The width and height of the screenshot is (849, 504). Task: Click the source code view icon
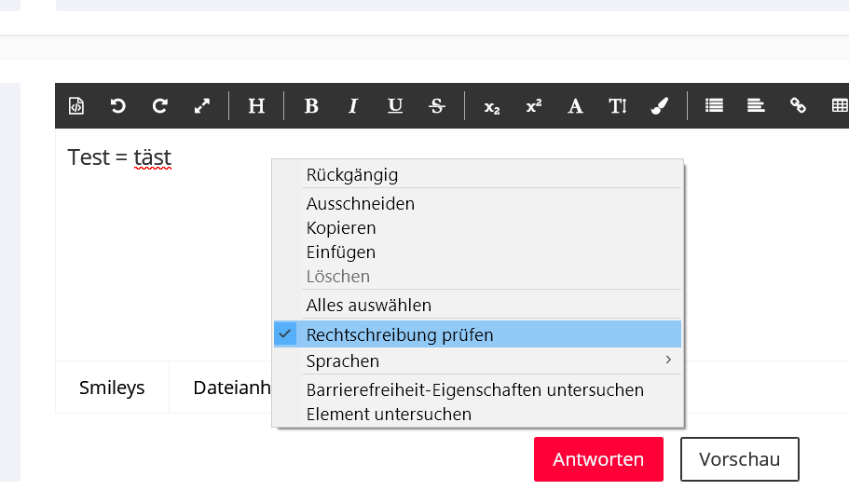pyautogui.click(x=76, y=106)
